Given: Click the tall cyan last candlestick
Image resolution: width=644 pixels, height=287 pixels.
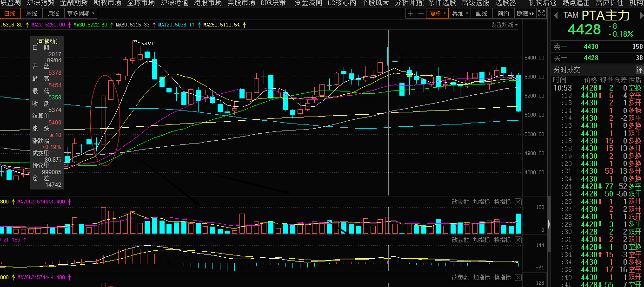Looking at the screenshot, I should 518,92.
